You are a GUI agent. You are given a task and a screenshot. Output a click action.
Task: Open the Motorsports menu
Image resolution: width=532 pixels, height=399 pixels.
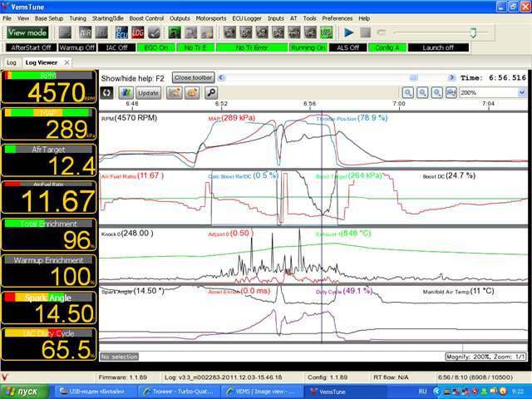(x=210, y=17)
